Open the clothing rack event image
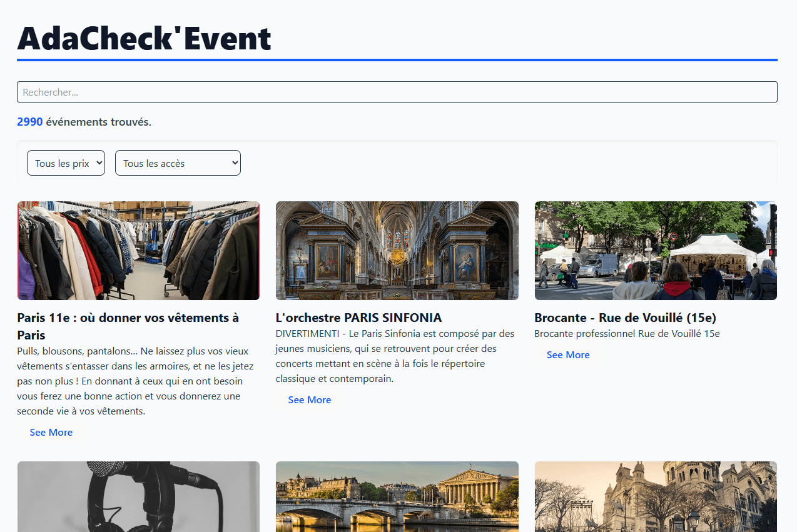 click(x=138, y=251)
